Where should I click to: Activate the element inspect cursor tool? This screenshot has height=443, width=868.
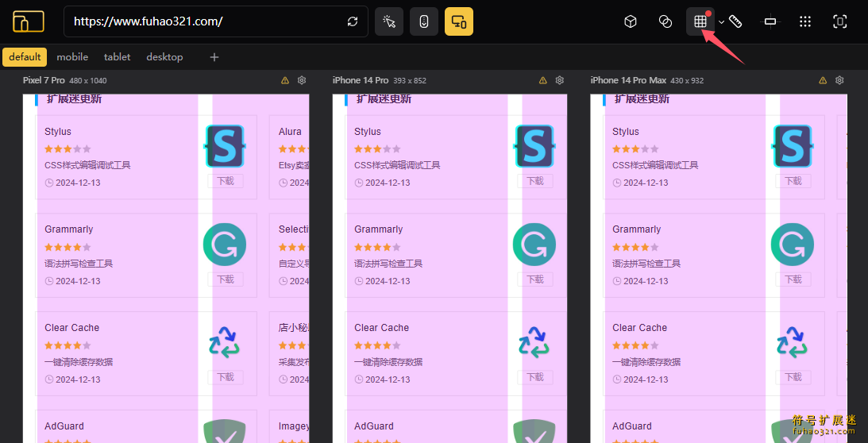pos(389,21)
